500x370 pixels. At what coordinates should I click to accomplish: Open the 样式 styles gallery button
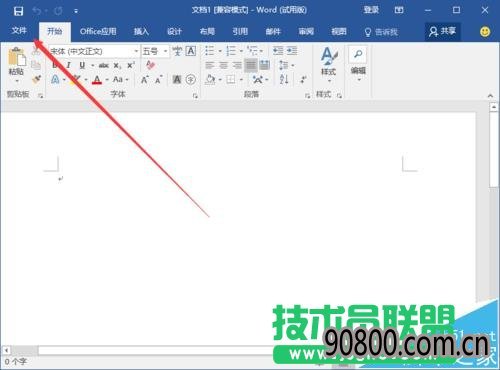329,65
